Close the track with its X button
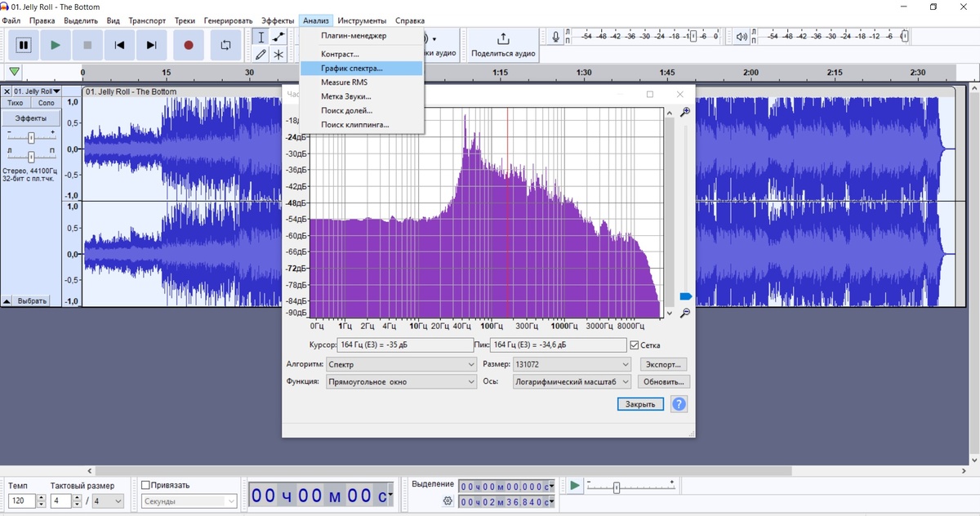 7,91
